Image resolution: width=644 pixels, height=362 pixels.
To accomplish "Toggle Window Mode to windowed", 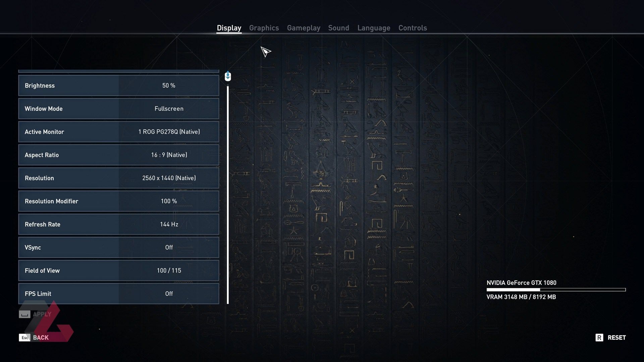I will [168, 108].
